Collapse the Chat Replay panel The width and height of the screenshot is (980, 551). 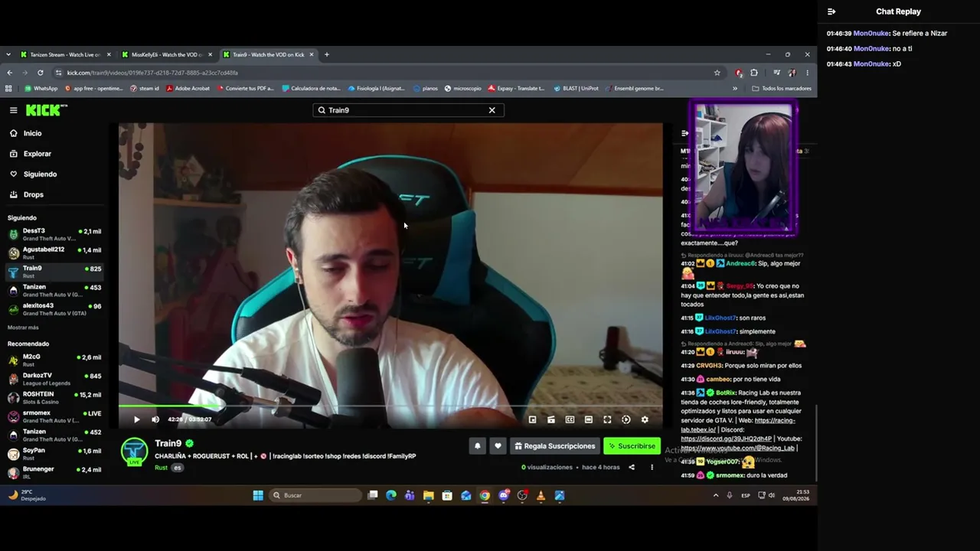point(831,11)
